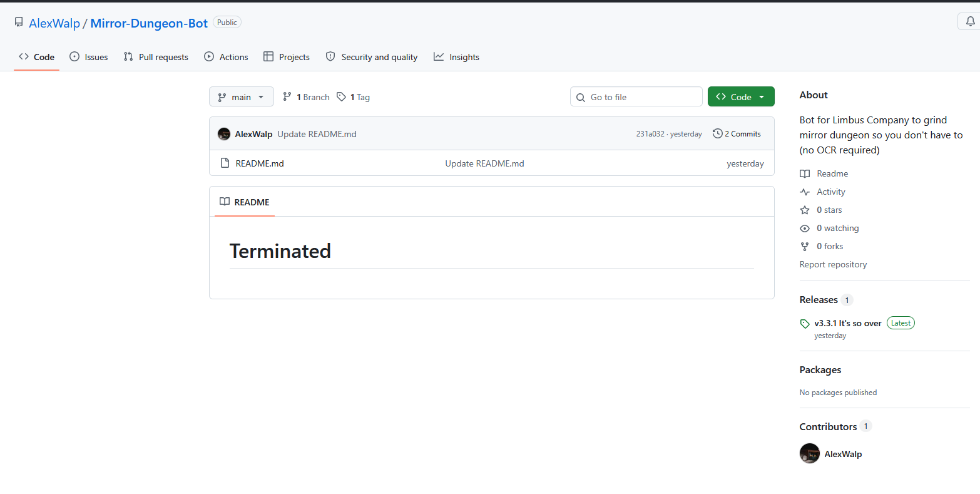980x494 pixels.
Task: Switch to the Code tab
Action: 37,57
